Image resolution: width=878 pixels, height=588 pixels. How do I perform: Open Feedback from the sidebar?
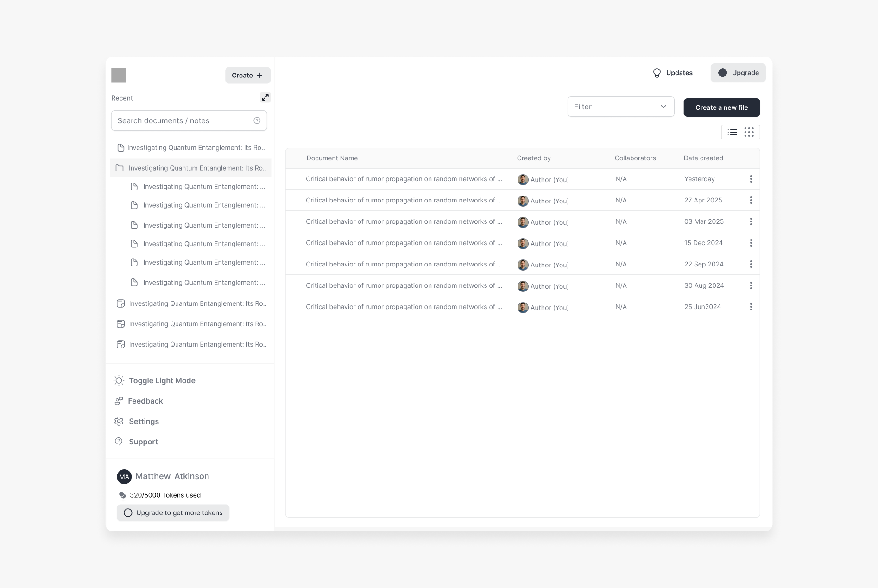coord(139,401)
